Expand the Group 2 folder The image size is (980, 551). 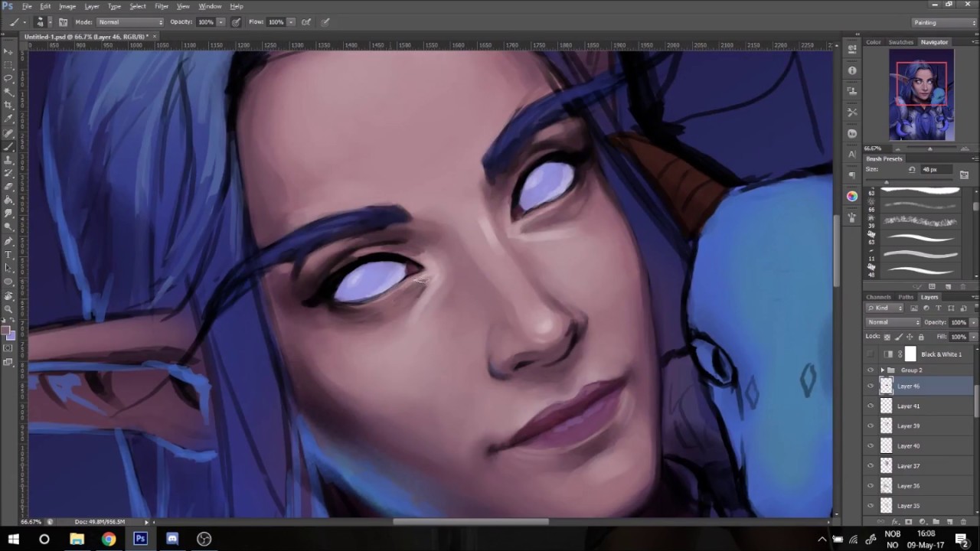point(882,370)
